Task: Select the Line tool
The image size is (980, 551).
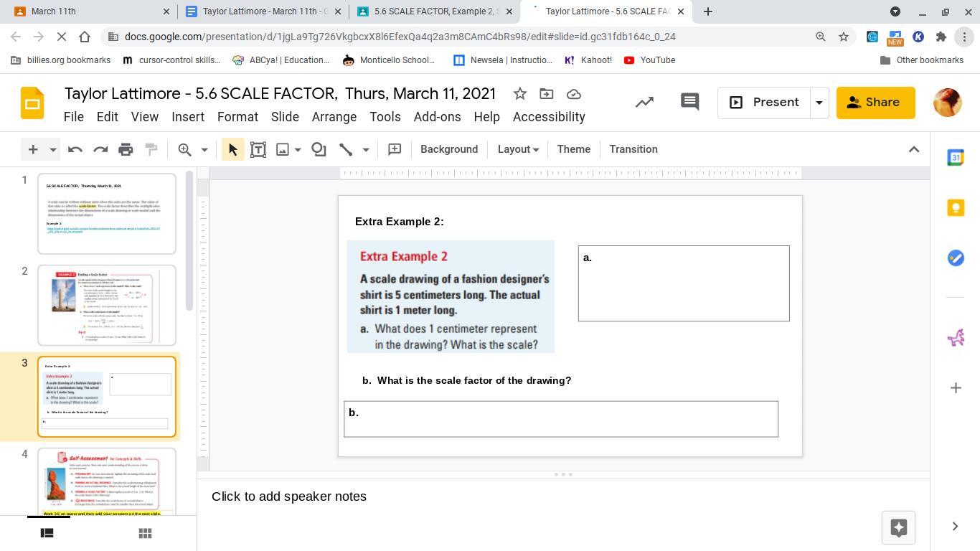Action: [x=346, y=149]
